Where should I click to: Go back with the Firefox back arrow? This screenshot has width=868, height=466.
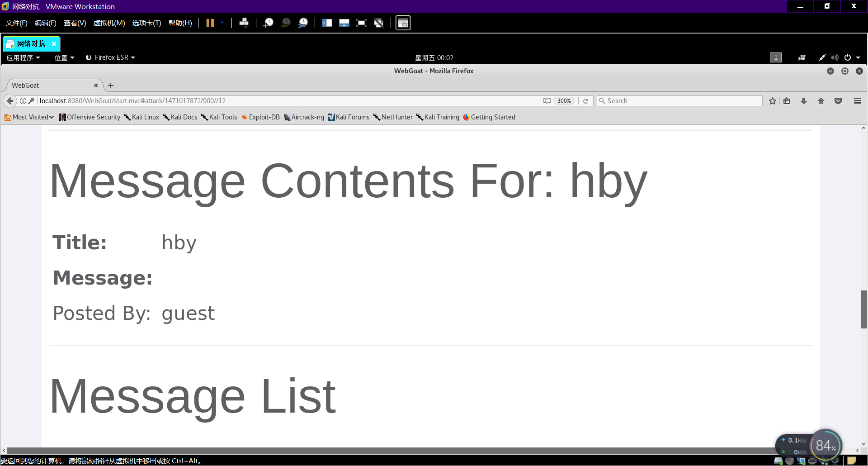pyautogui.click(x=10, y=101)
